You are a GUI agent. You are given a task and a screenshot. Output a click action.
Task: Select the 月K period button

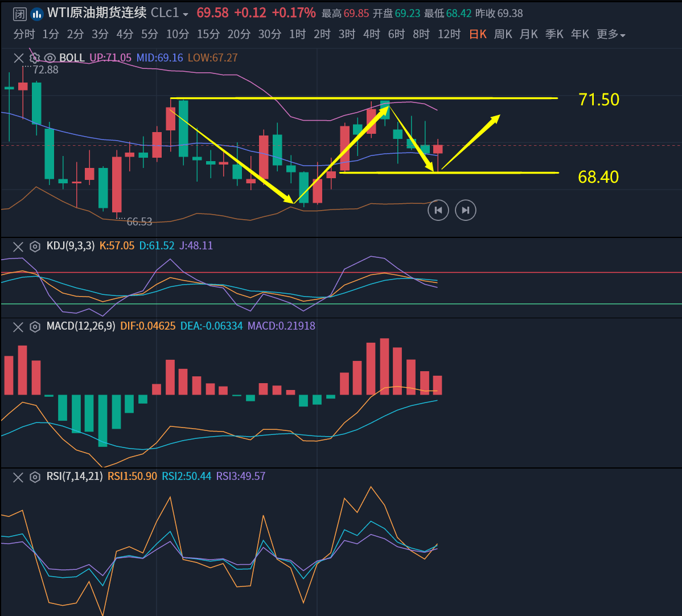click(528, 35)
